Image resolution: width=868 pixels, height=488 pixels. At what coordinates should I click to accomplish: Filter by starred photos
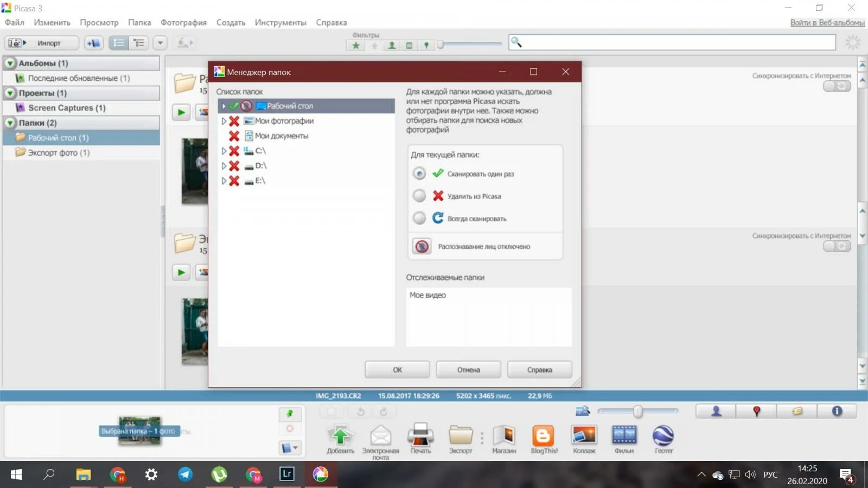(x=356, y=46)
